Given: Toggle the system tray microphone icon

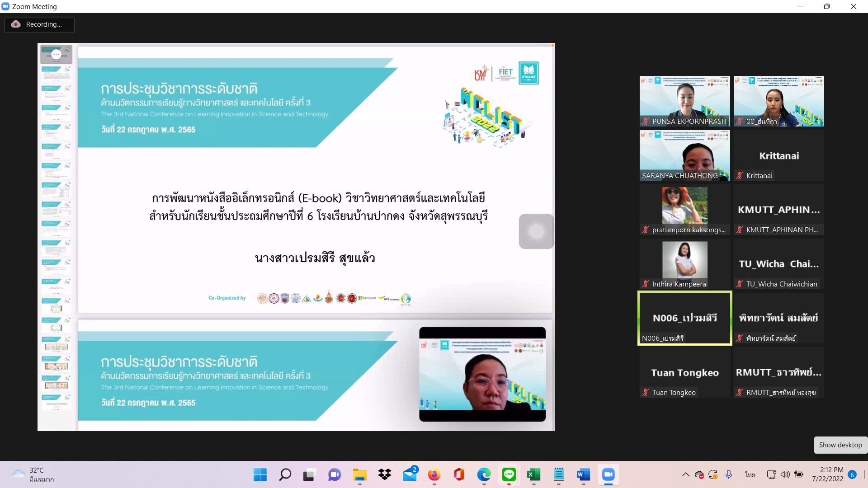Looking at the screenshot, I should click(x=729, y=474).
